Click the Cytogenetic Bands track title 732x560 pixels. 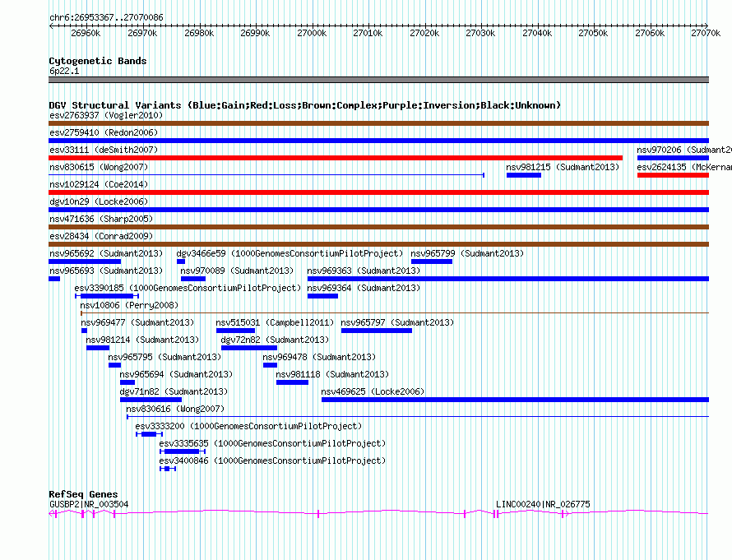point(98,61)
